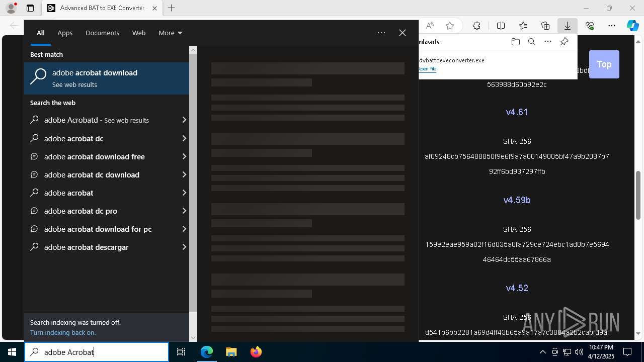Screen dimensions: 644x362
Task: Open best match adobe acrobat download
Action: 107,78
